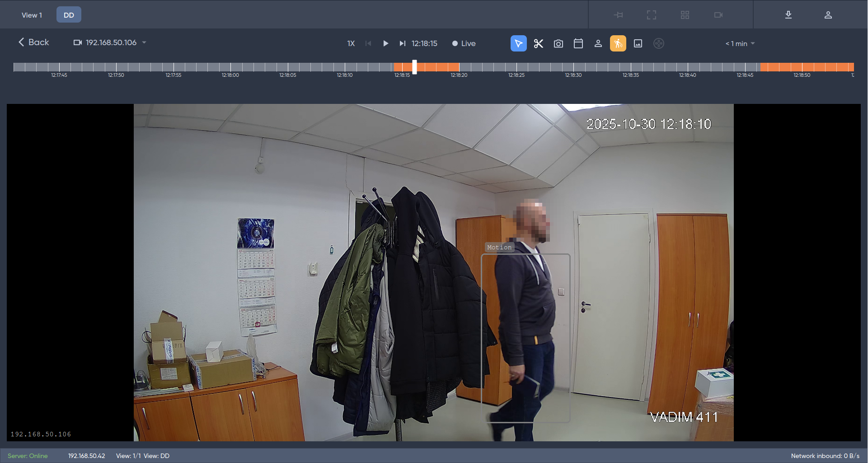Switch to the View 1 tab
The image size is (868, 463).
(x=32, y=15)
